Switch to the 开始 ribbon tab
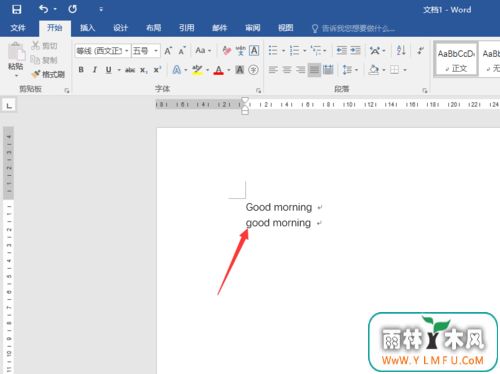 (x=55, y=28)
